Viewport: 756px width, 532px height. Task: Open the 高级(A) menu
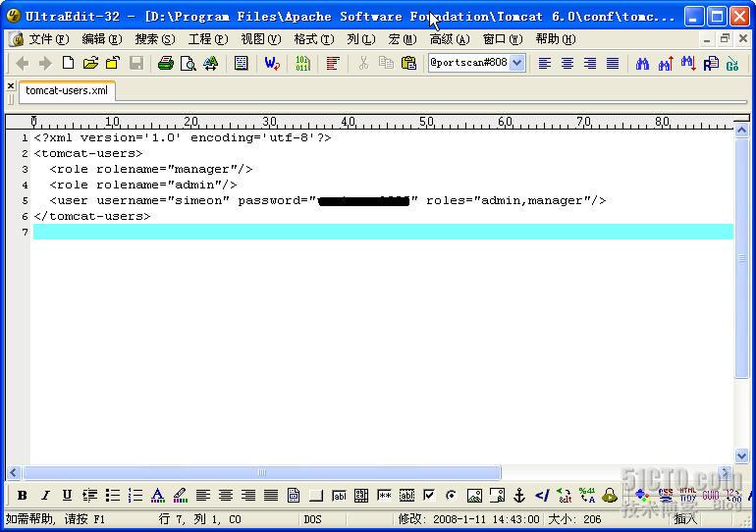(x=450, y=39)
